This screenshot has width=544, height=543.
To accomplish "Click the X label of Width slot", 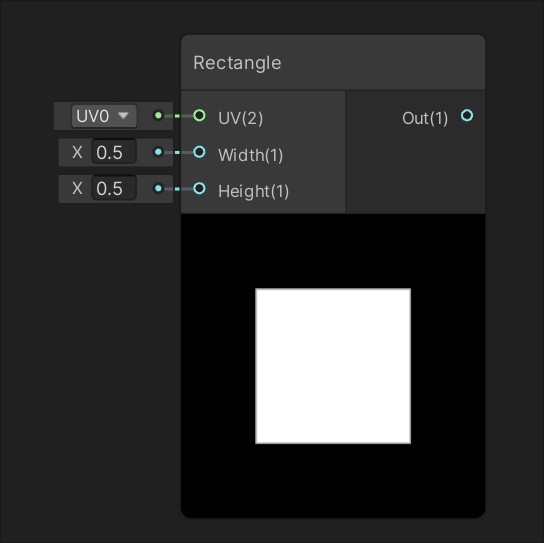I will click(x=77, y=152).
